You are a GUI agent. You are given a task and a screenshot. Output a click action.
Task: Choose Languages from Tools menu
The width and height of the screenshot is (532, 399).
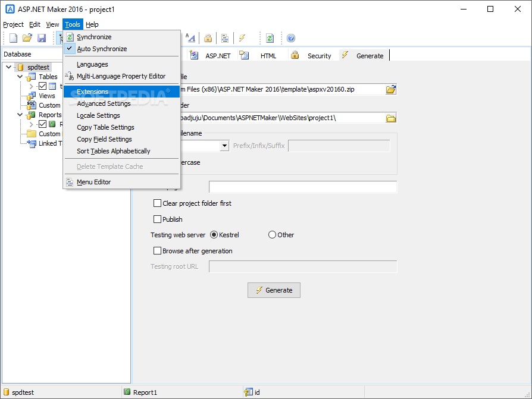tap(121, 64)
